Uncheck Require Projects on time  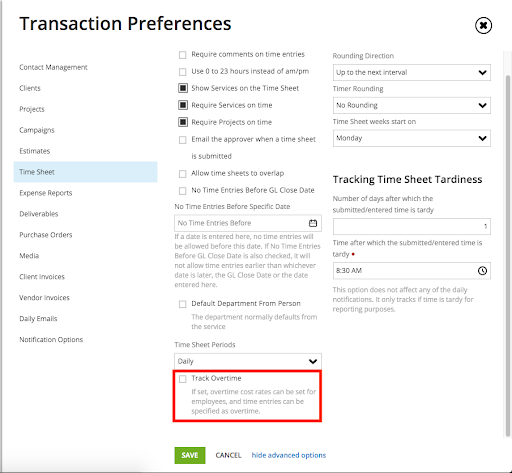(183, 122)
